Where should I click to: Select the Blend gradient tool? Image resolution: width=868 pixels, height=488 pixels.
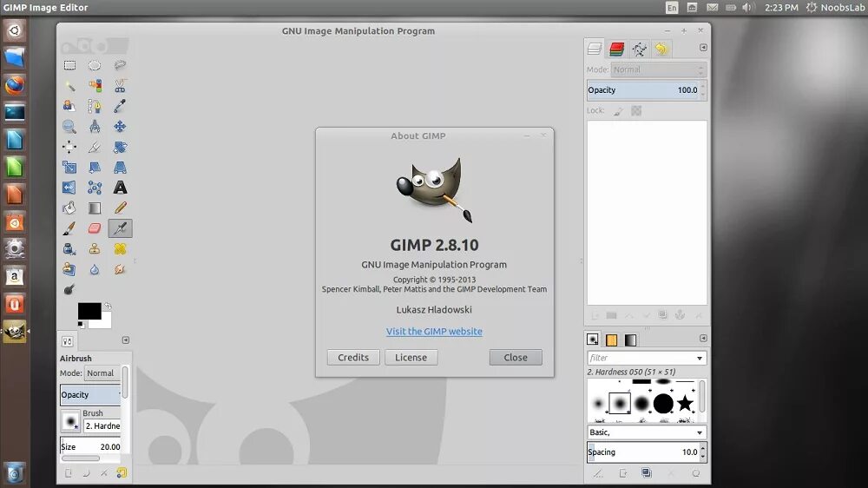point(95,208)
